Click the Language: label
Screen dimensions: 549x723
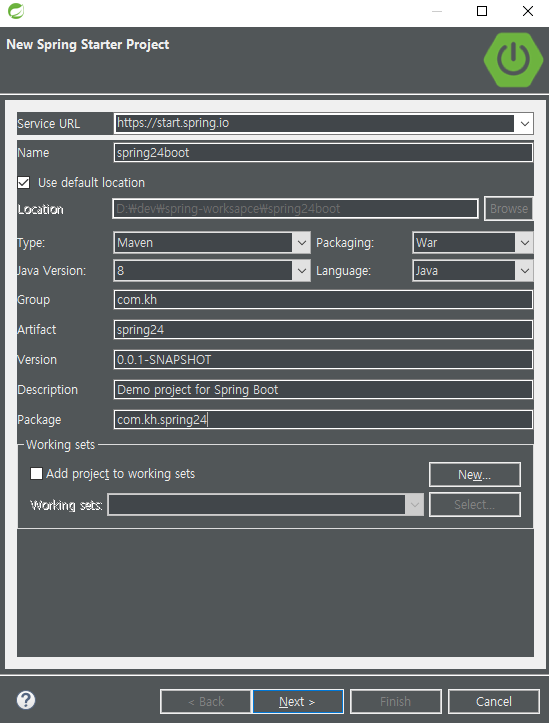(343, 271)
